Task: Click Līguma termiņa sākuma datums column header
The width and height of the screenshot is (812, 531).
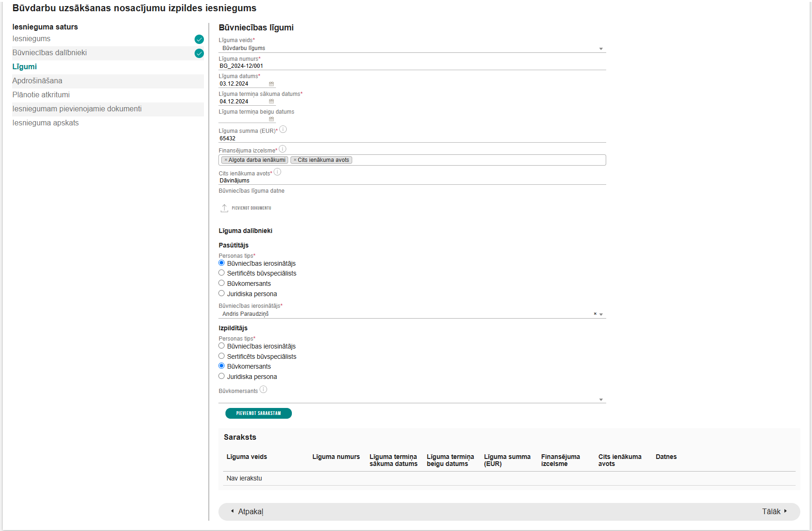Action: (x=393, y=460)
